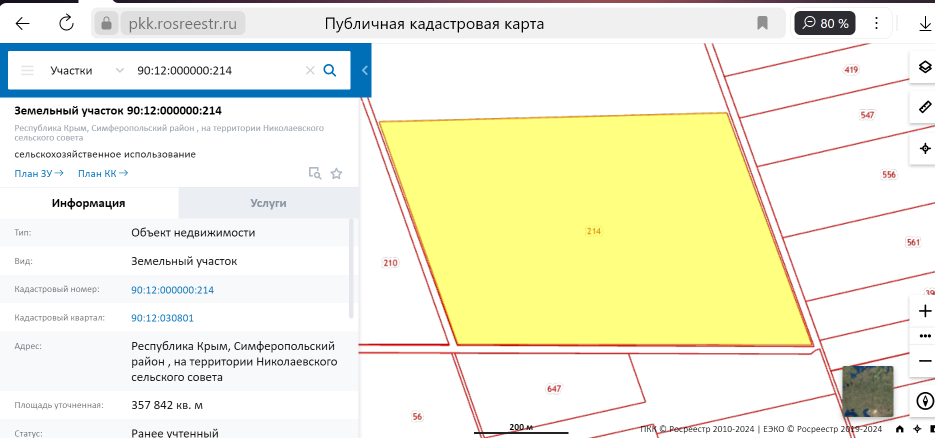Open the План КК link
The image size is (935, 438).
tap(103, 173)
